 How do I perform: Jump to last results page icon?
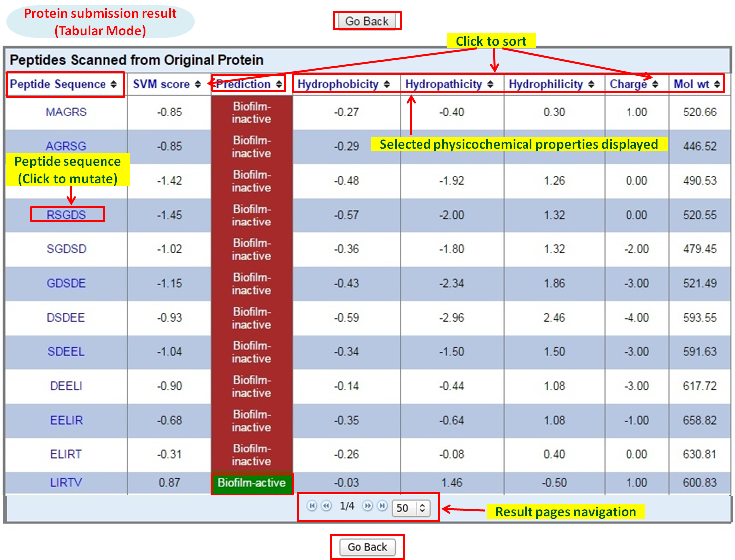[x=382, y=506]
